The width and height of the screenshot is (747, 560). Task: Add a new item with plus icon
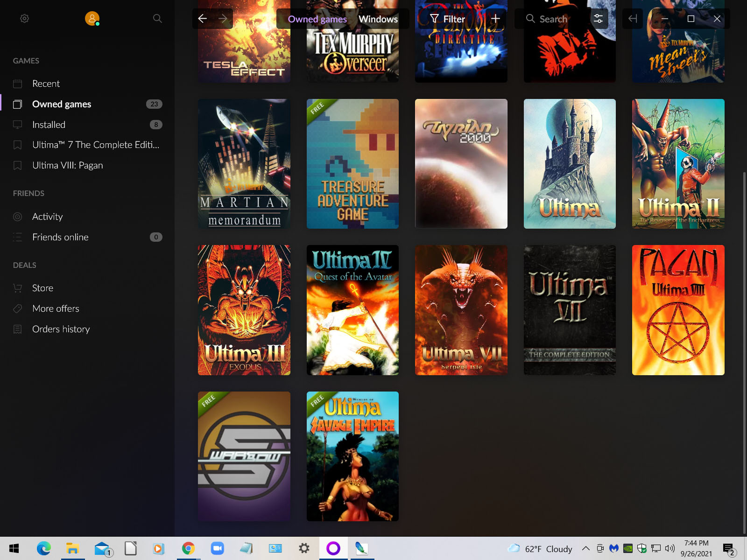(x=496, y=19)
